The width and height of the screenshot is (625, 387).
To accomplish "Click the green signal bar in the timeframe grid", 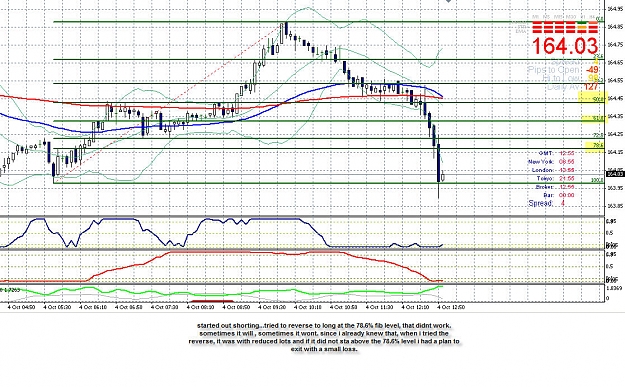I will pyautogui.click(x=582, y=24).
